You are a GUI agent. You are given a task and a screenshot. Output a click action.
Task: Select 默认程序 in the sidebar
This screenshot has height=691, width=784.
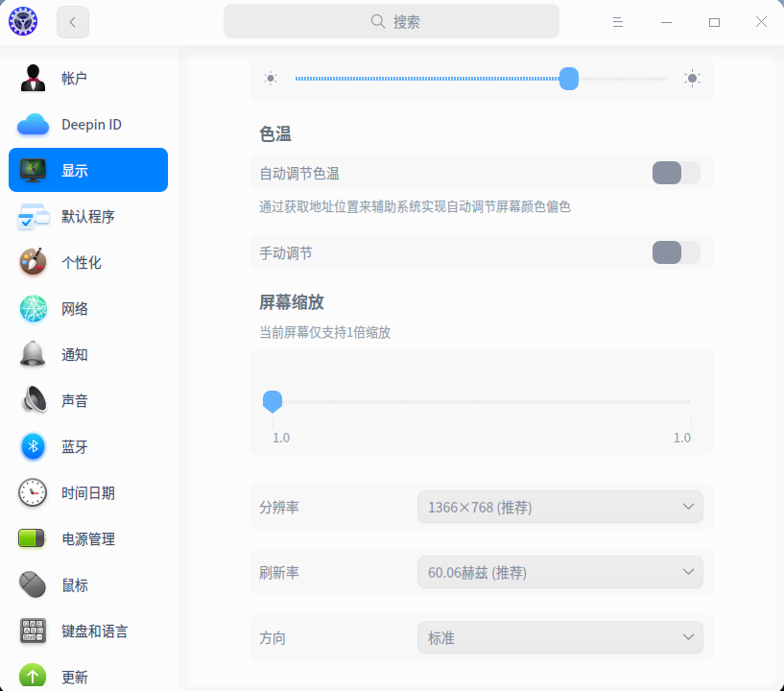tap(88, 216)
